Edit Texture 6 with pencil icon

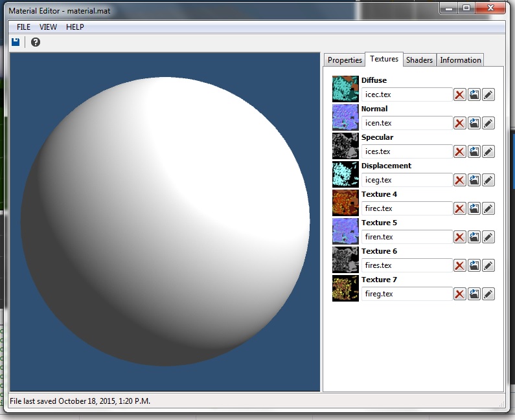(x=488, y=265)
